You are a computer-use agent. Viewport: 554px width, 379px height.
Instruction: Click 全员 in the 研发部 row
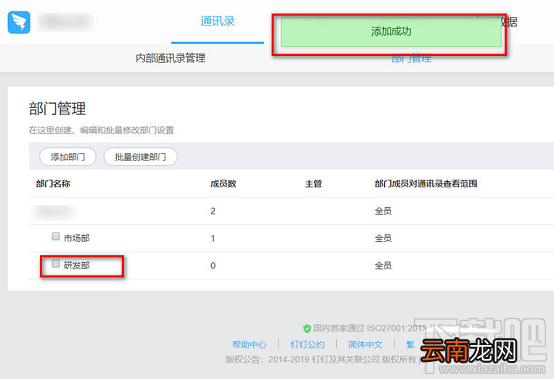pos(383,266)
